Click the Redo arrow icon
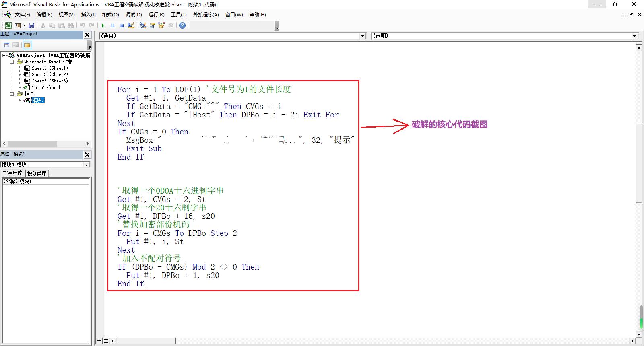The height and width of the screenshot is (346, 644). tap(92, 25)
